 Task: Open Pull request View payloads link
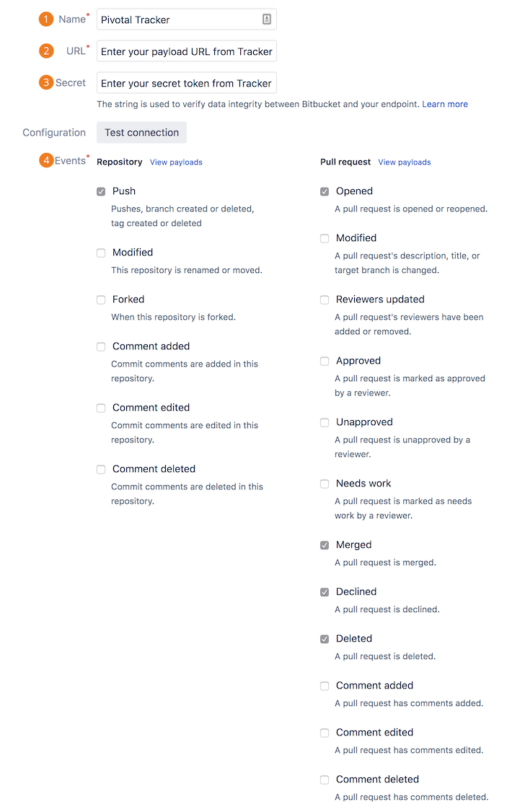(x=405, y=162)
